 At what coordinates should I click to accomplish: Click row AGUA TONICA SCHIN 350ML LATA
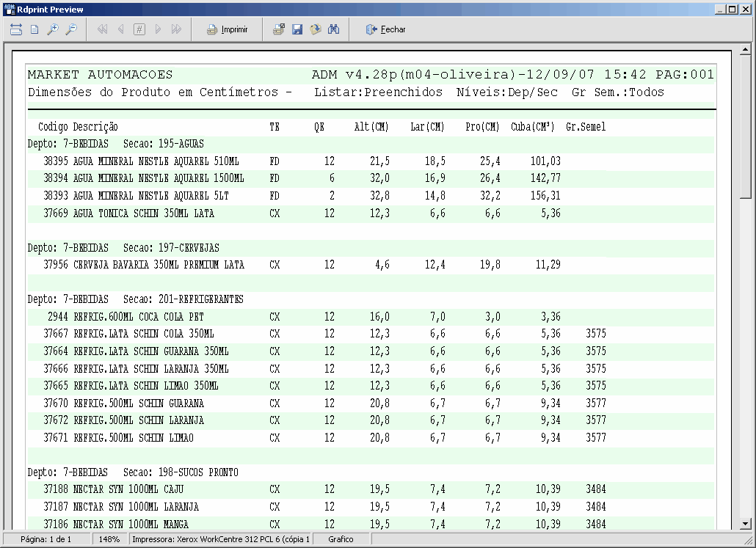[371, 213]
